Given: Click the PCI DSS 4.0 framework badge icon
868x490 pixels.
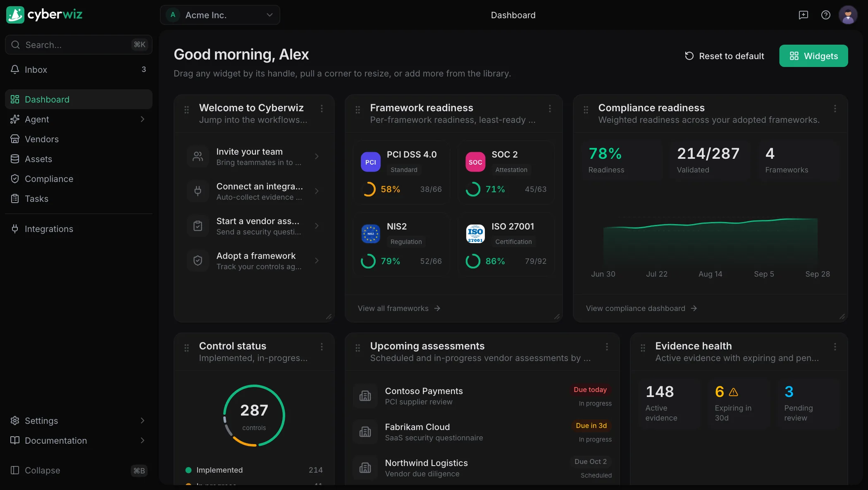Looking at the screenshot, I should pos(370,162).
